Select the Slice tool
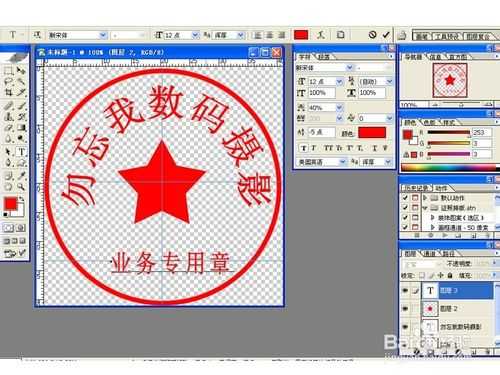500x375 pixels. (21, 92)
